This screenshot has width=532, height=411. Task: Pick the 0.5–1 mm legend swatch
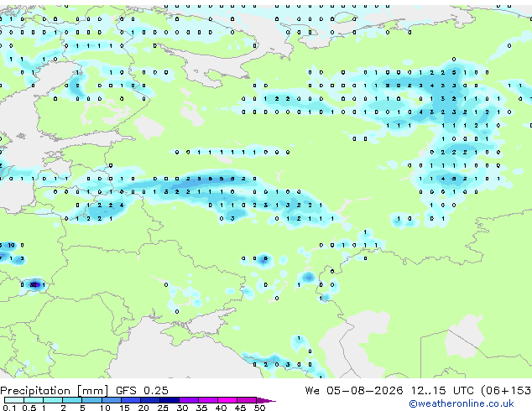click(34, 400)
